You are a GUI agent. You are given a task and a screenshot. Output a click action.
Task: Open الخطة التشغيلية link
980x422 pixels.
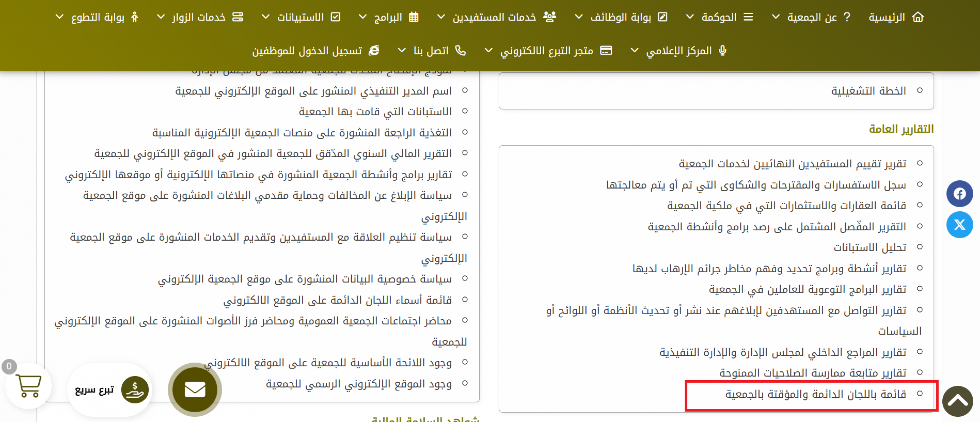[869, 91]
